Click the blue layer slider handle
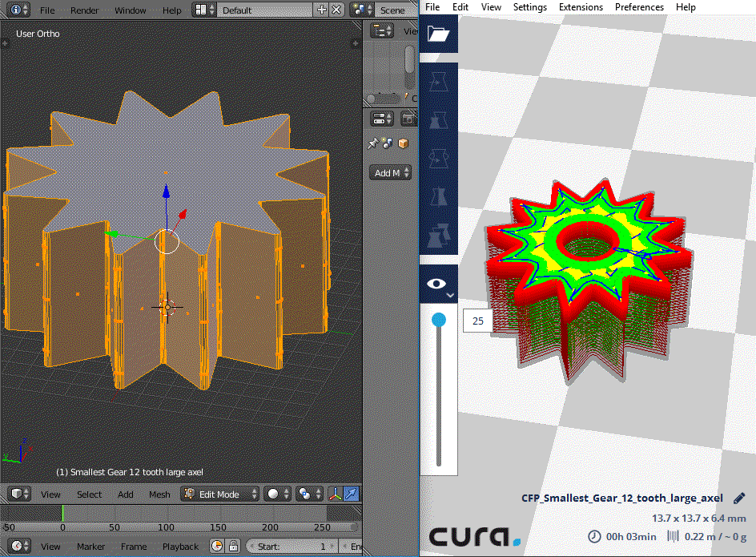The width and height of the screenshot is (756, 557). coord(439,321)
